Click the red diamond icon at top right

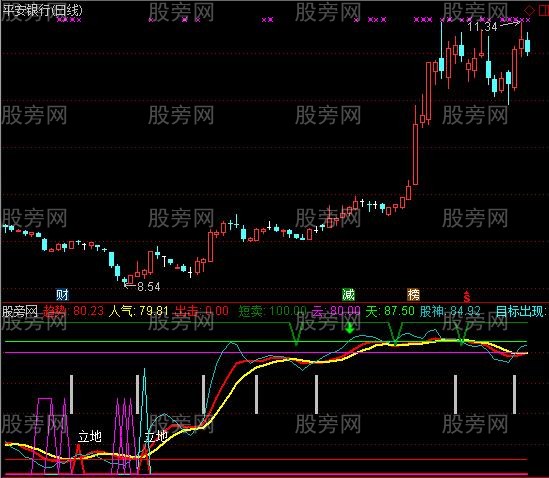tap(529, 10)
